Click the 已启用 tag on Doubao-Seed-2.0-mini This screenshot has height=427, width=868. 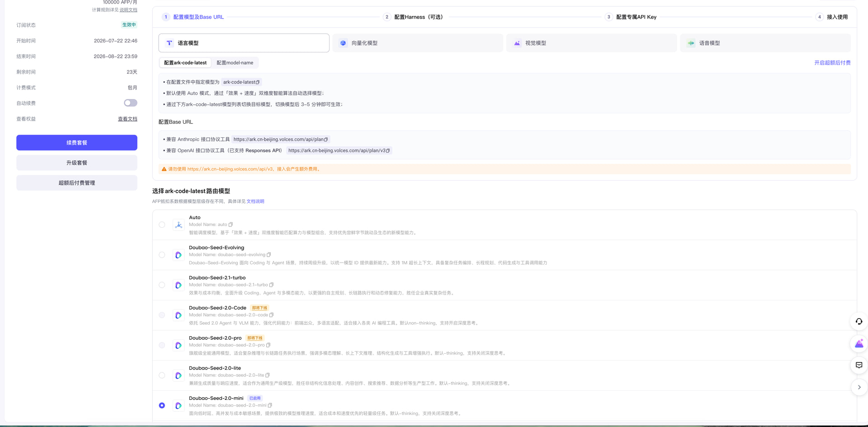(x=255, y=399)
